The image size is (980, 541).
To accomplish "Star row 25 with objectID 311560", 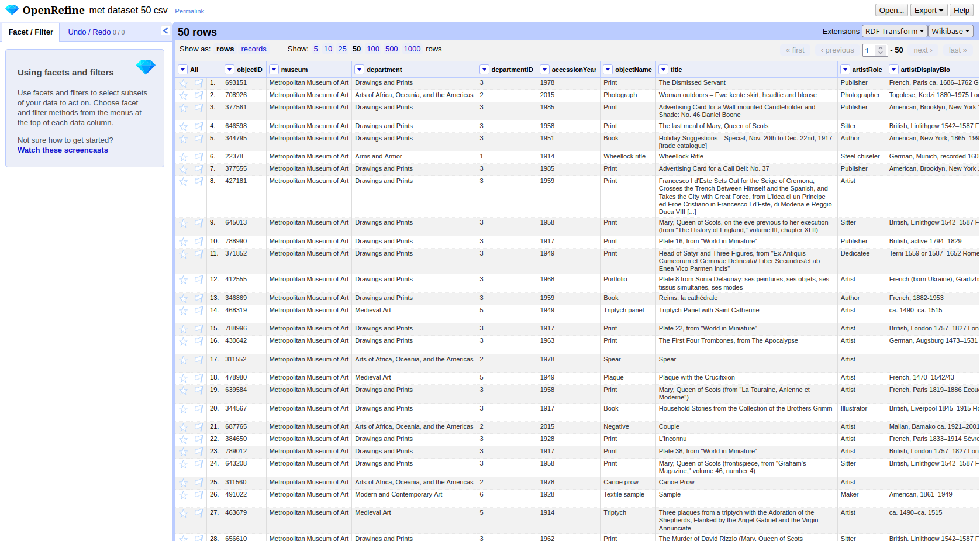I will pos(184,483).
